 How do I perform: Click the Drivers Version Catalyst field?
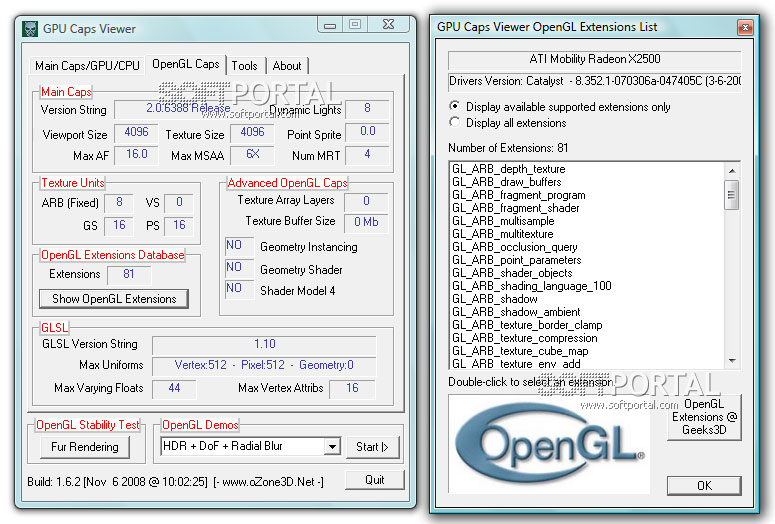pyautogui.click(x=595, y=82)
